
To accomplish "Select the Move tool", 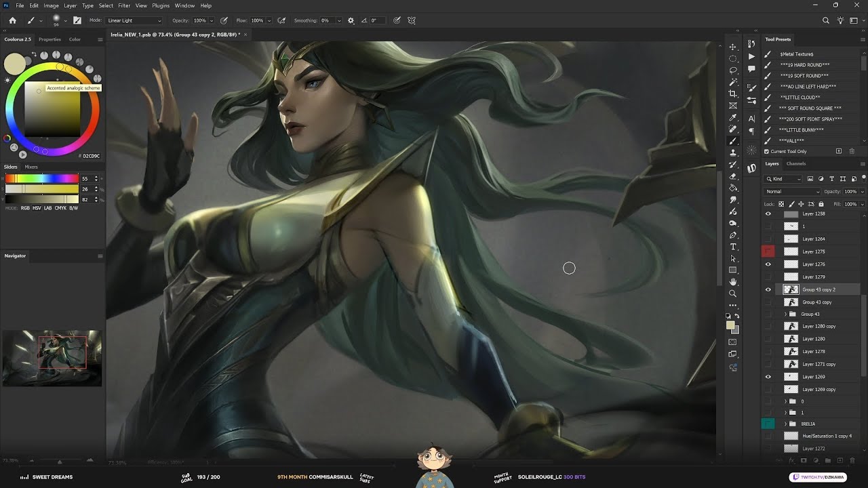I will coord(732,47).
